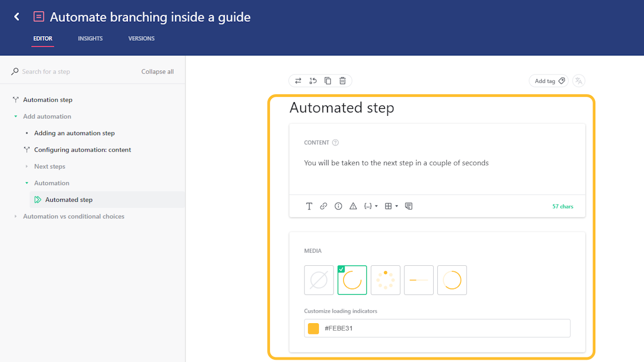Open the curly braces variable dropdown

coord(371,206)
